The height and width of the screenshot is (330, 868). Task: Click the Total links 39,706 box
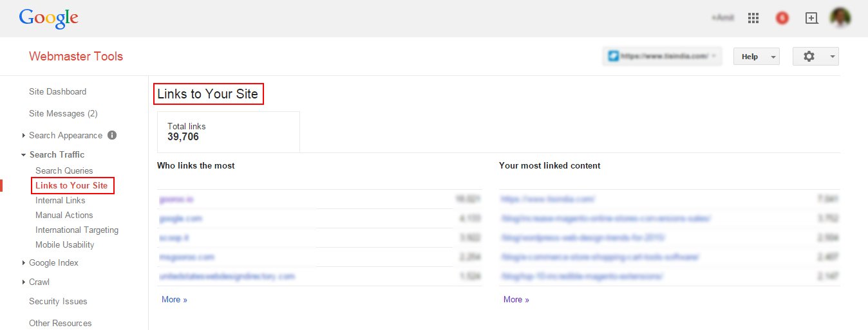[229, 132]
